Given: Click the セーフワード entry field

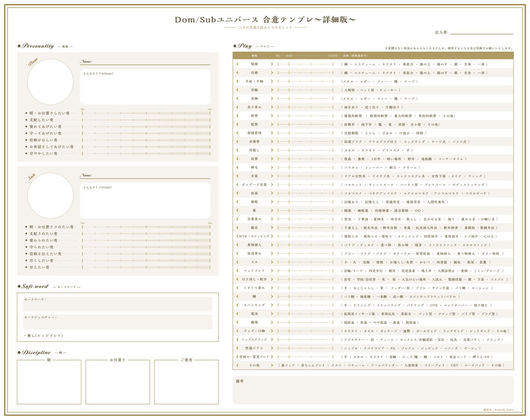Looking at the screenshot, I should [x=117, y=304].
